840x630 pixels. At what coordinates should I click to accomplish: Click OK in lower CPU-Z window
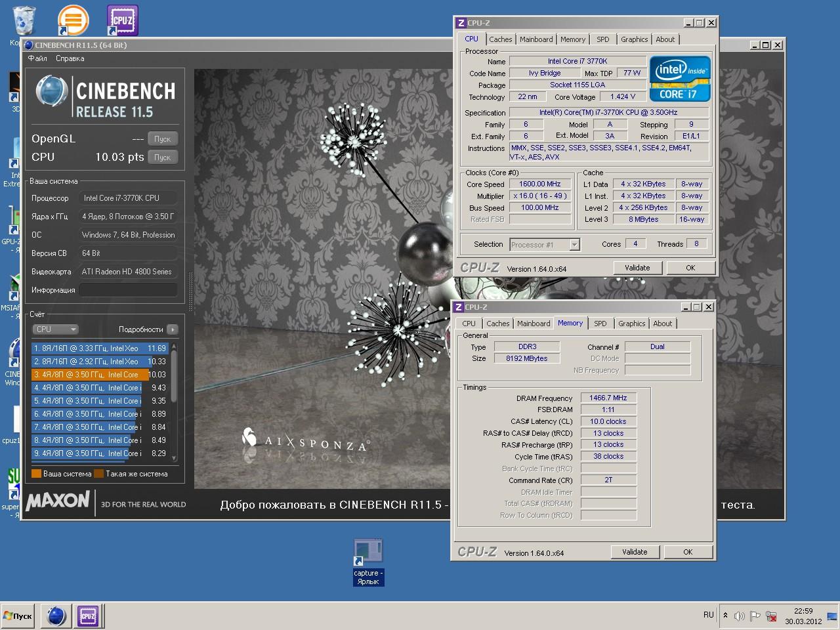point(688,552)
